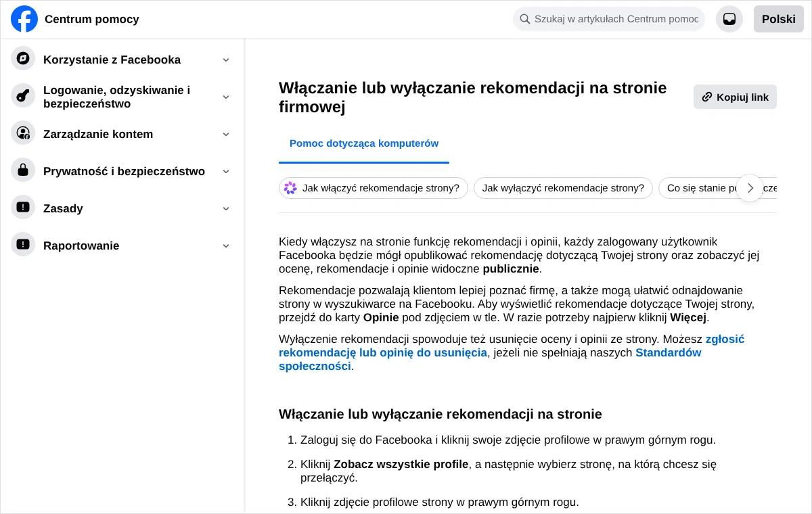
Task: Expand the Zasady section chevron
Action: tap(226, 208)
